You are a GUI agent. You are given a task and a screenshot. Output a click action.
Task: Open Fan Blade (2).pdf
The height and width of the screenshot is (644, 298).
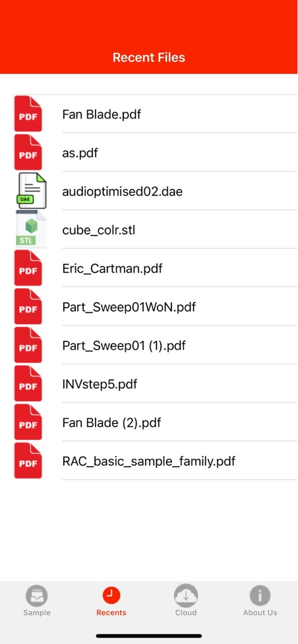coord(112,422)
